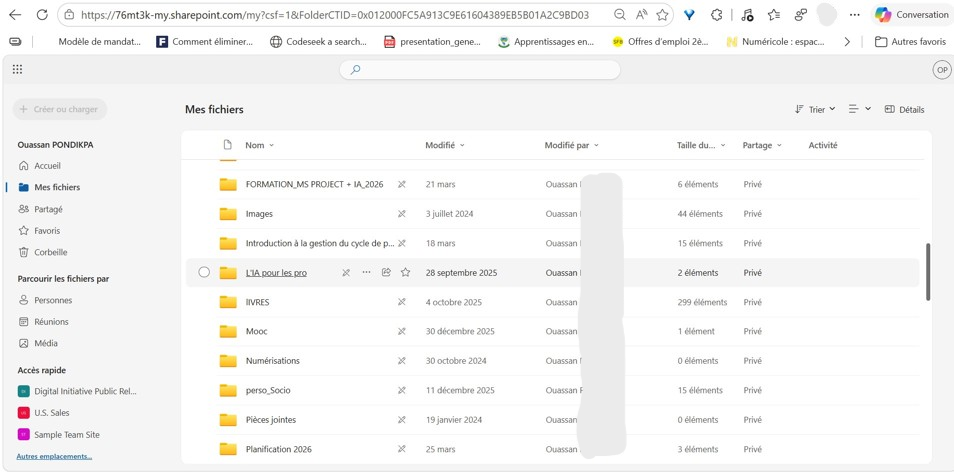Image resolution: width=954 pixels, height=473 pixels.
Task: Pin FORMATION_MS PROJECT + IA_2026 folder
Action: coord(402,184)
